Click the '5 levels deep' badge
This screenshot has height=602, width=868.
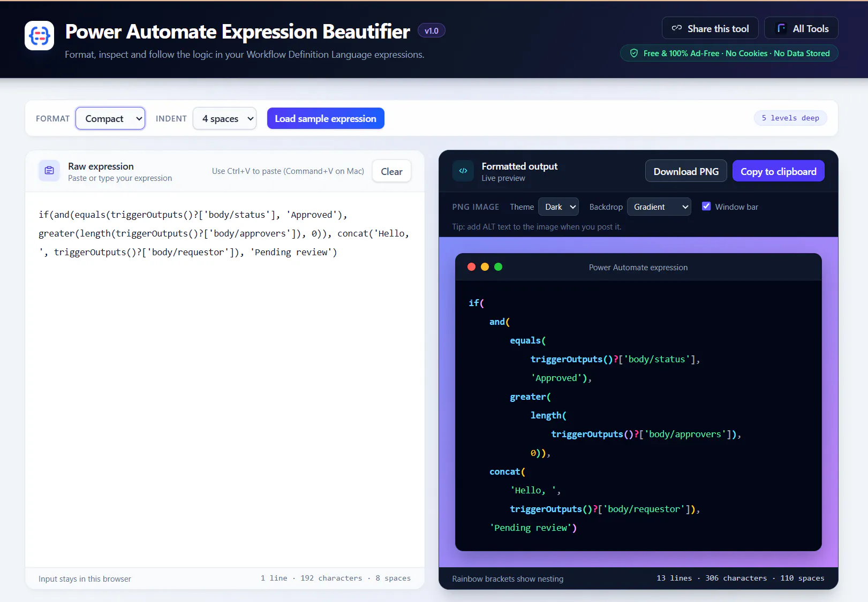[790, 118]
